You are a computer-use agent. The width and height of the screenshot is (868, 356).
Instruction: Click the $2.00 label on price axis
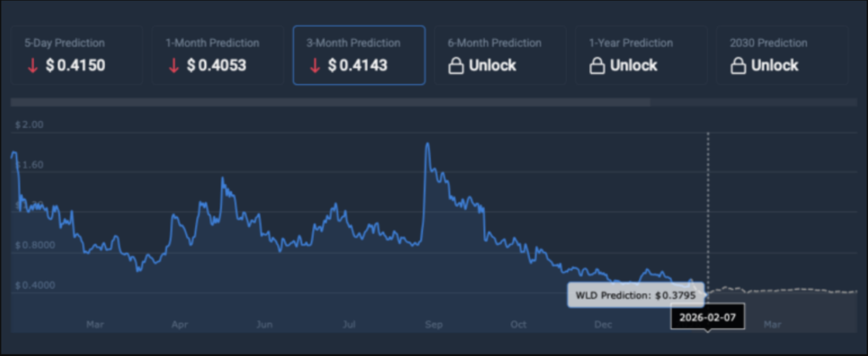29,125
